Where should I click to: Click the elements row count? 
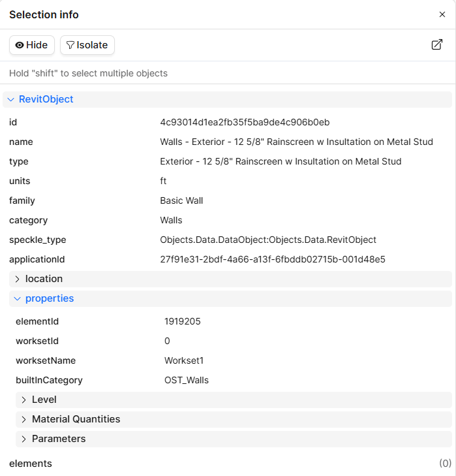pos(445,464)
